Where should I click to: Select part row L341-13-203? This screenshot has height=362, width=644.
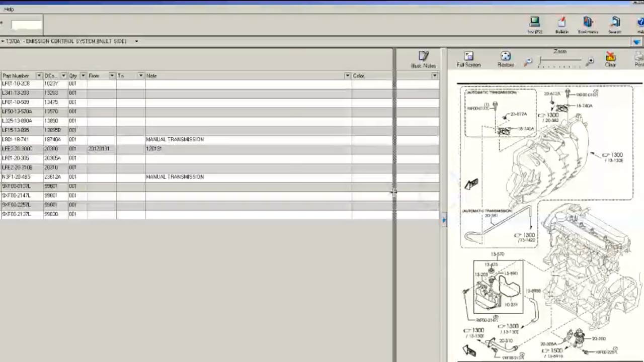tap(219, 93)
